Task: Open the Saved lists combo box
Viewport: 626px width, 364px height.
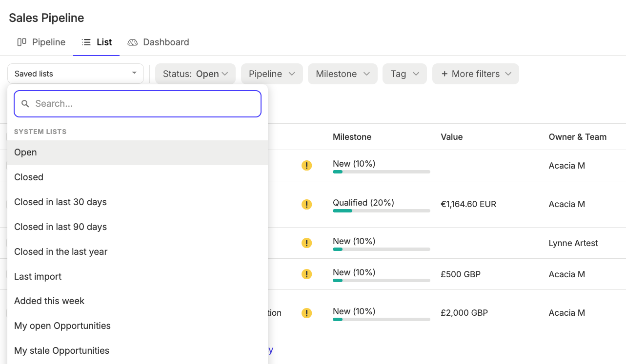Action: [x=76, y=74]
